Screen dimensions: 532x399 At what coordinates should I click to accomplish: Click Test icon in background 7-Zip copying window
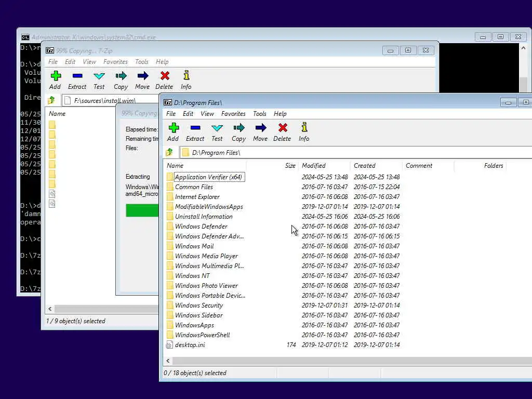(99, 76)
